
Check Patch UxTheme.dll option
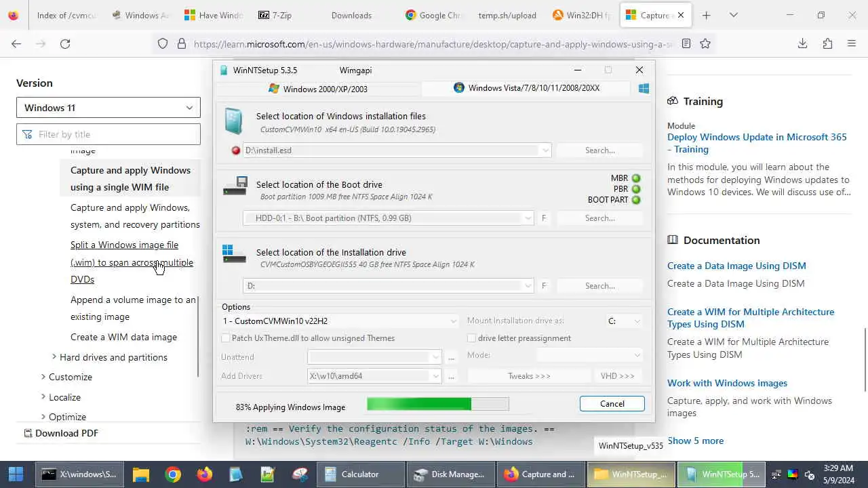click(x=226, y=338)
